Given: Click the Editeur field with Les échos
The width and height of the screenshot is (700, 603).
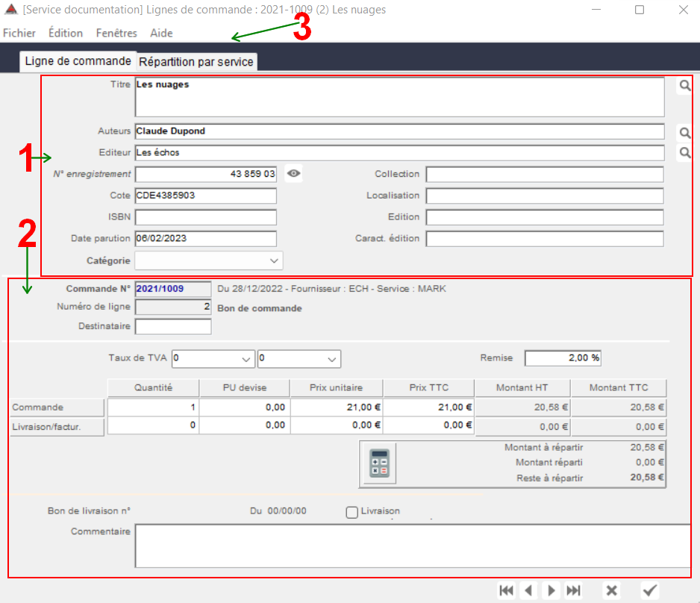Looking at the screenshot, I should 399,153.
